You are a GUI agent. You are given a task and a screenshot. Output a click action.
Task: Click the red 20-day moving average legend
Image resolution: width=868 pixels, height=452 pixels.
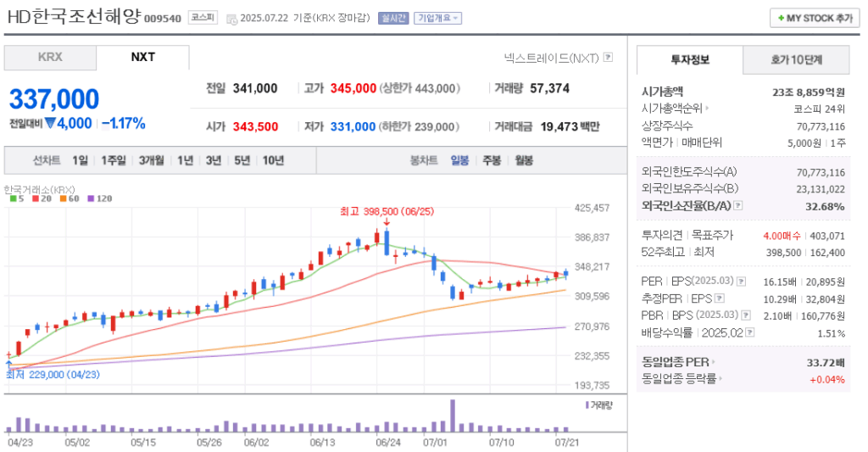[42, 198]
